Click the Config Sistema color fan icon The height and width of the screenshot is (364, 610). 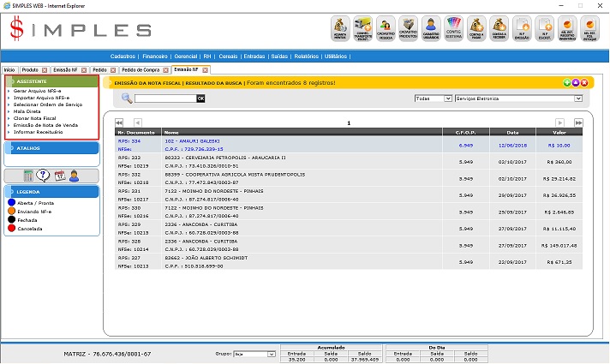(x=454, y=30)
